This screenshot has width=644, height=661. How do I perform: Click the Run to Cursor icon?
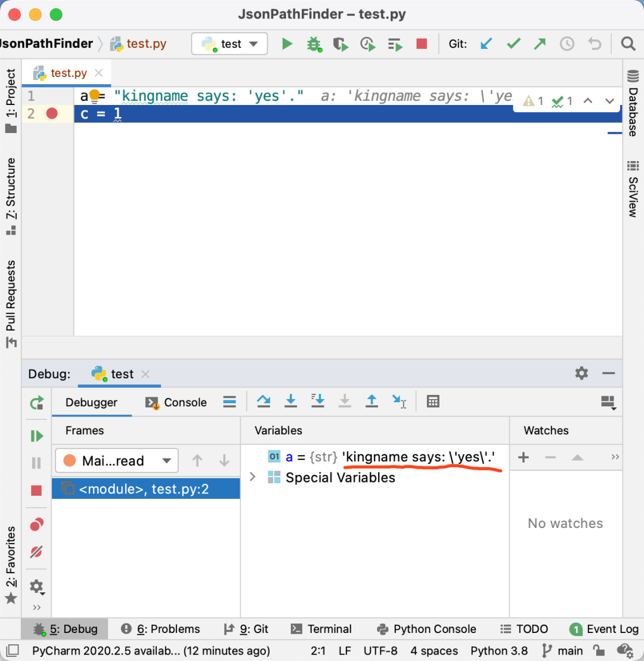399,401
